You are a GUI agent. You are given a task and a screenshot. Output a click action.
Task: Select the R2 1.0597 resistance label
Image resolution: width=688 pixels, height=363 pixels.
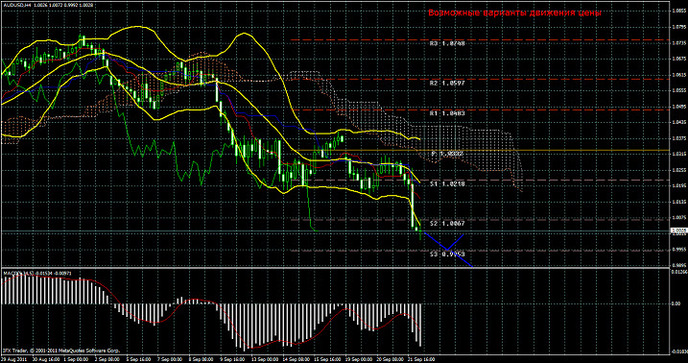tap(447, 83)
